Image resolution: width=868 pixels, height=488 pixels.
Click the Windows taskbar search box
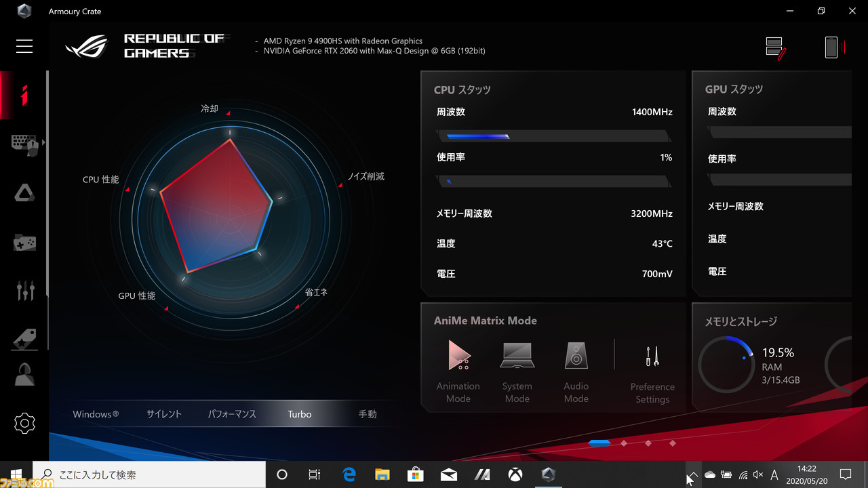(x=149, y=474)
